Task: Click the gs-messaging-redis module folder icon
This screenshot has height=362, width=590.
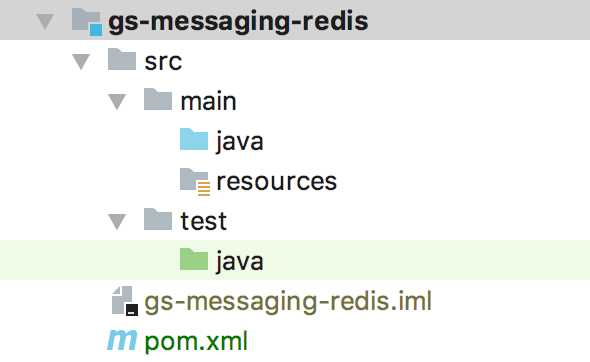Action: click(x=87, y=22)
